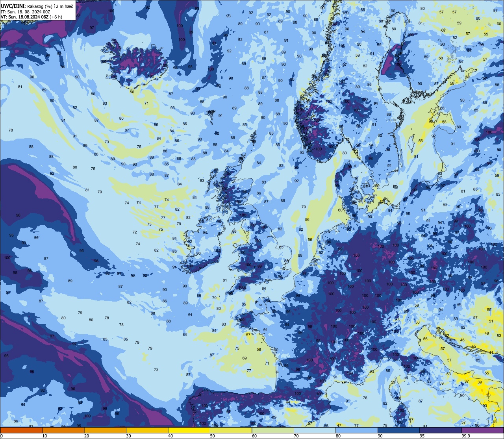Screen dimensions: 504x439
Task: Click the legend scale label 60
Action: [254, 436]
